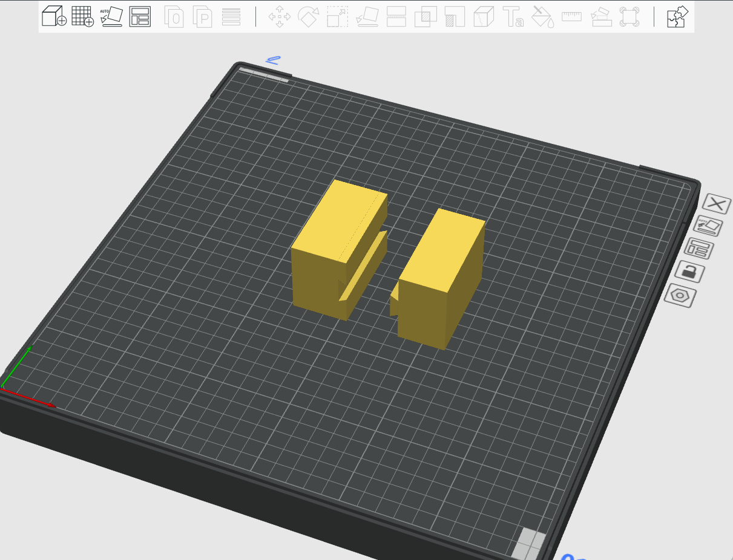The image size is (733, 560).
Task: Open the Cut tool
Action: pos(396,16)
